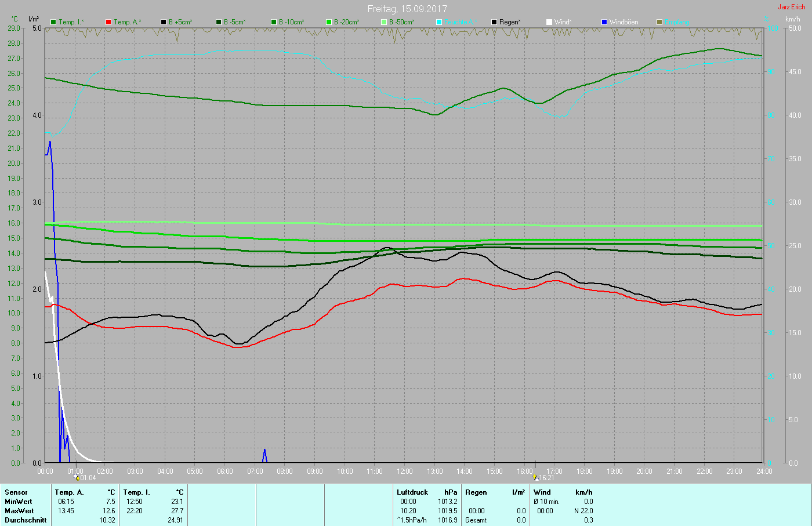Toggle the B -10cm series legend label

point(291,22)
